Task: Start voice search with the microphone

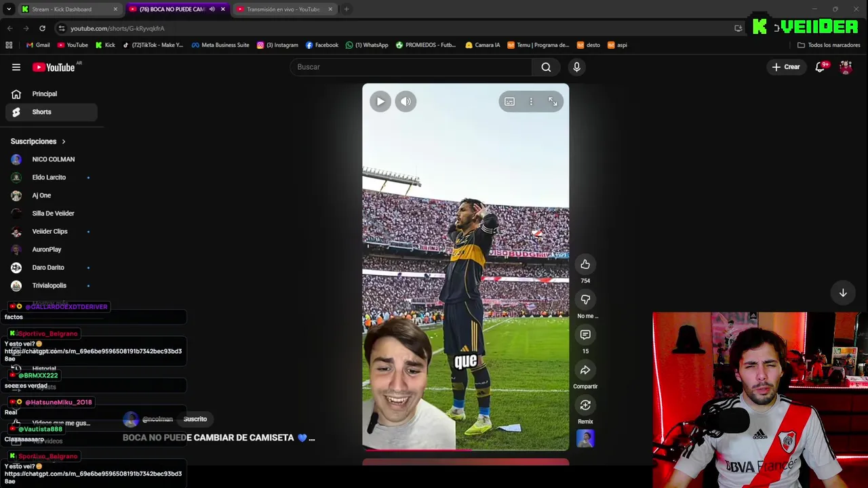Action: click(576, 67)
